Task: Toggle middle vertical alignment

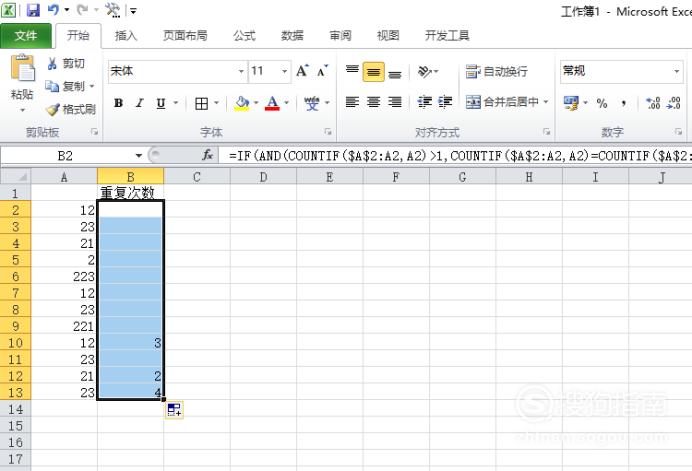Action: (373, 72)
